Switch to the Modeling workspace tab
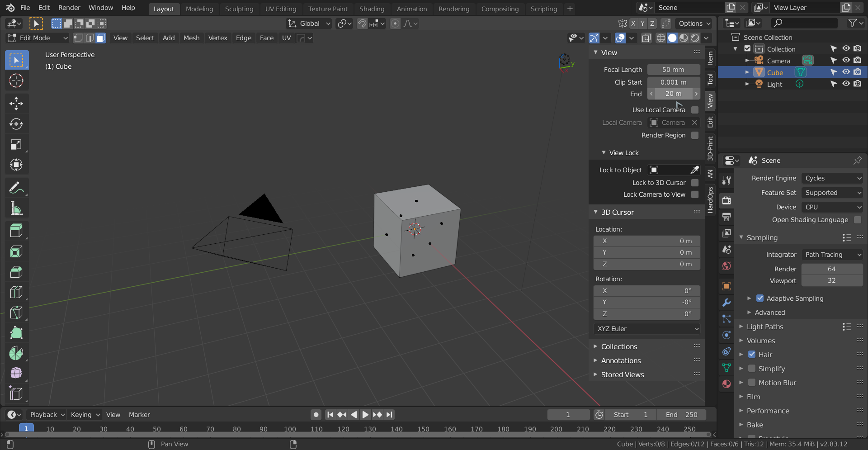This screenshot has width=868, height=450. pos(199,9)
